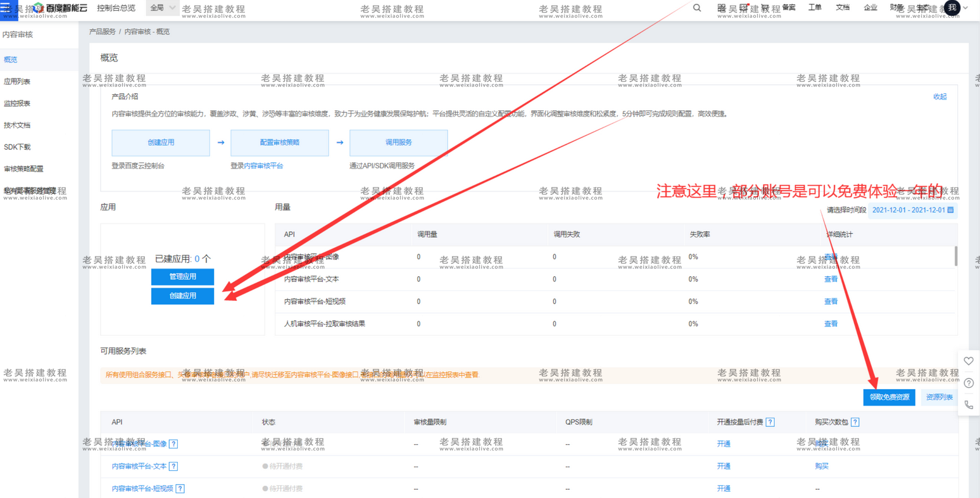Image resolution: width=980 pixels, height=498 pixels.
Task: Click 产品服务 in the breadcrumb
Action: (103, 32)
